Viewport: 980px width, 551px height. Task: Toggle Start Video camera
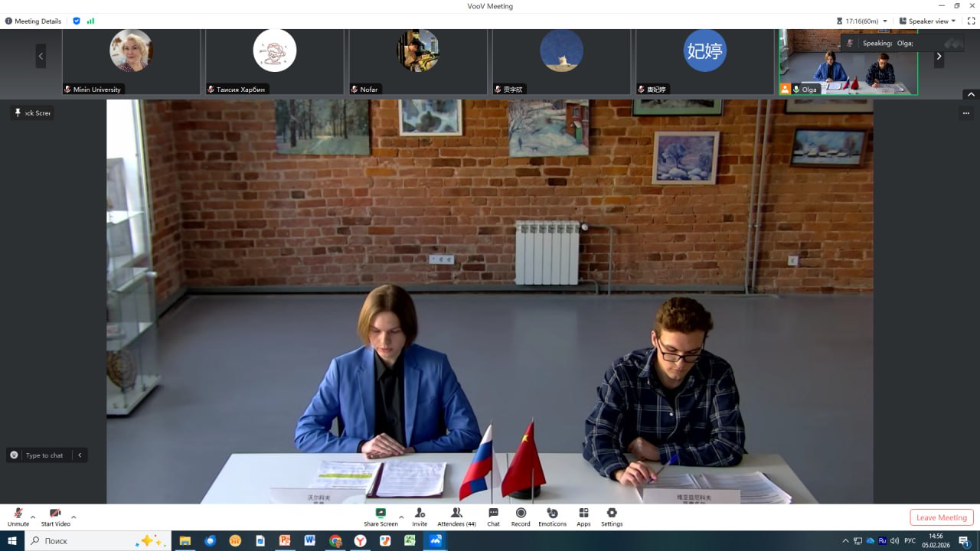(x=55, y=514)
